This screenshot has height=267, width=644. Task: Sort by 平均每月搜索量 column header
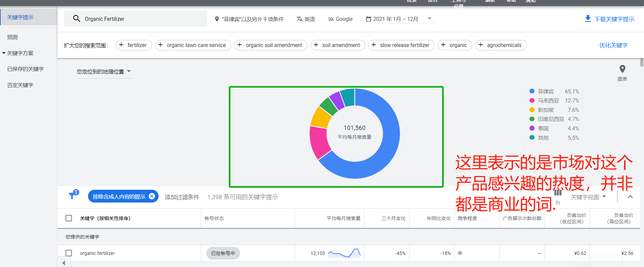(x=343, y=218)
